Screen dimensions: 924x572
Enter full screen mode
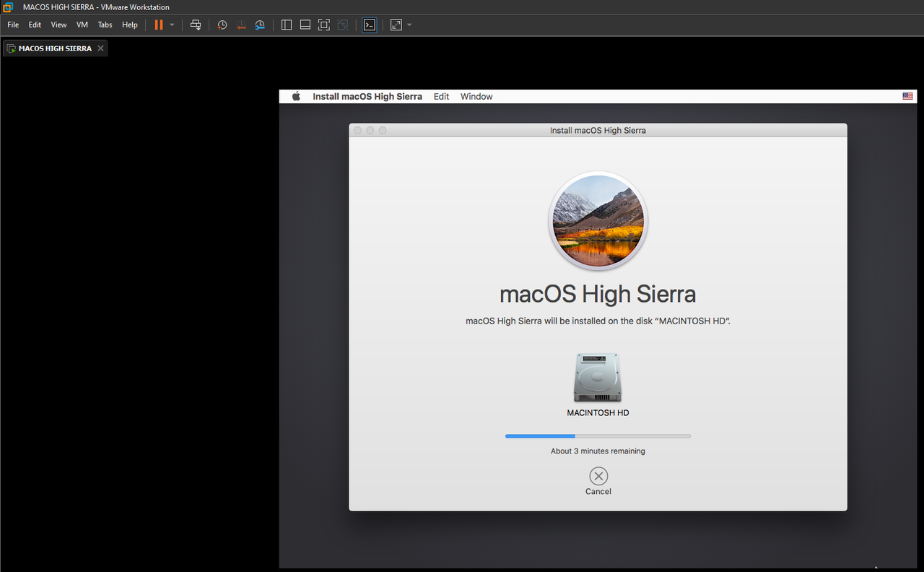324,25
